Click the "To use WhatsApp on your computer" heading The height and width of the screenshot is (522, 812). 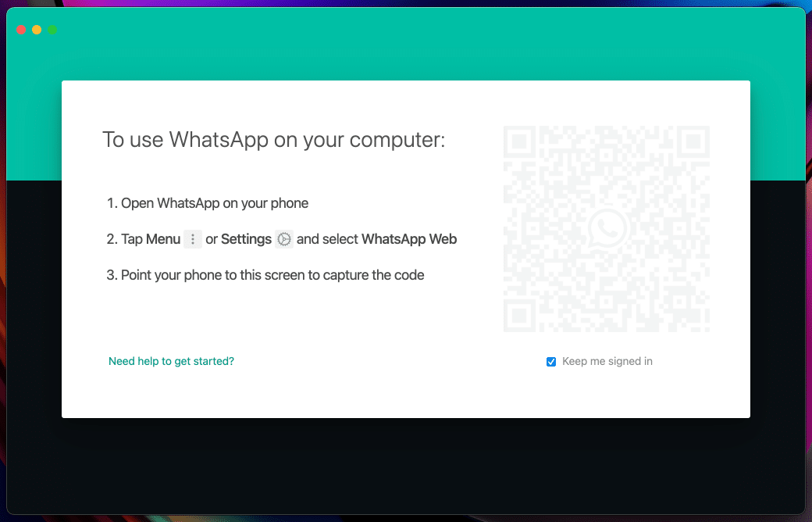273,140
